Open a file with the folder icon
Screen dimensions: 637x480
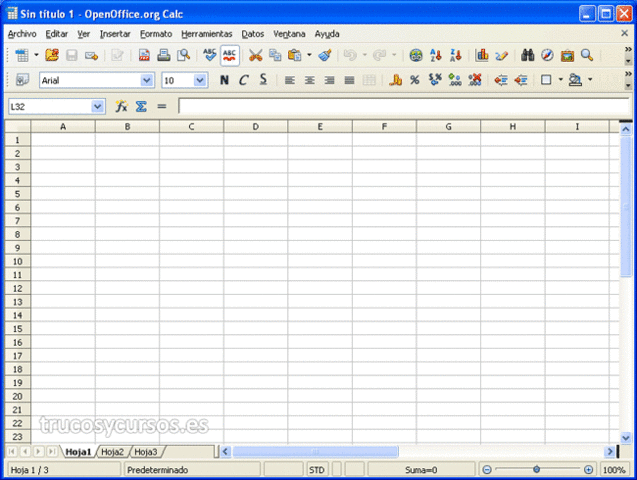(x=52, y=55)
